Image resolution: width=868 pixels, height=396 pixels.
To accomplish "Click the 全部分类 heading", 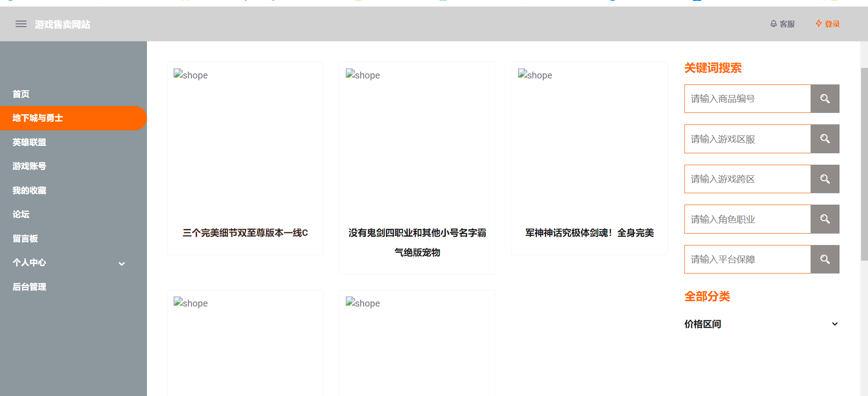I will [x=707, y=296].
